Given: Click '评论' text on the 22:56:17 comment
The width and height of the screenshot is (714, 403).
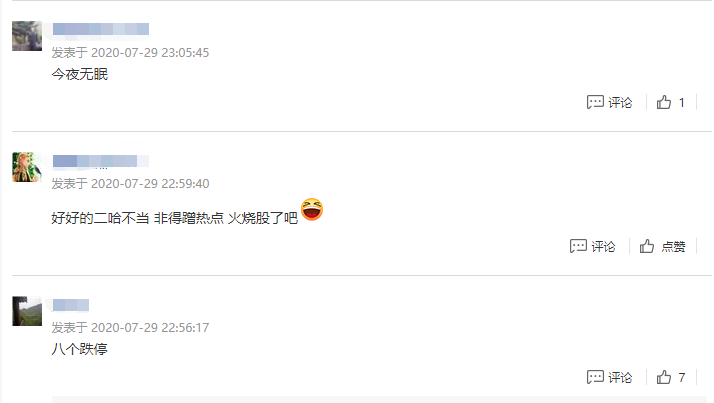Looking at the screenshot, I should [x=620, y=377].
